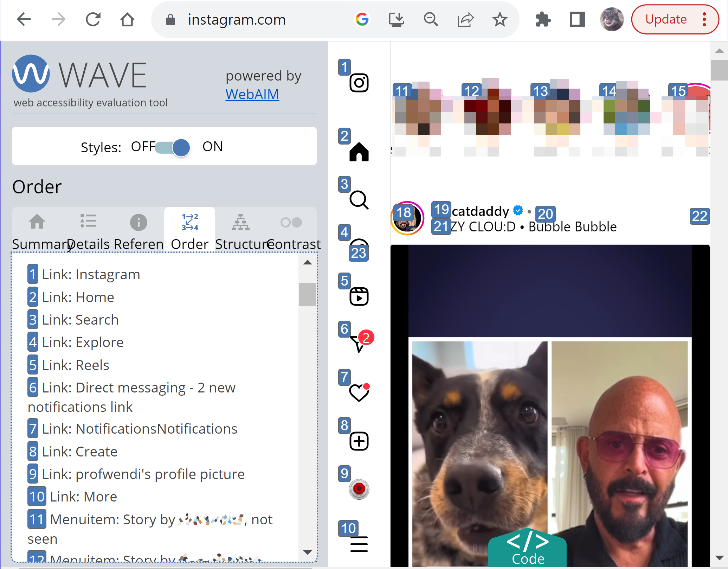Select 'Link: Create' in Order list
The height and width of the screenshot is (569, 728).
coord(73,452)
